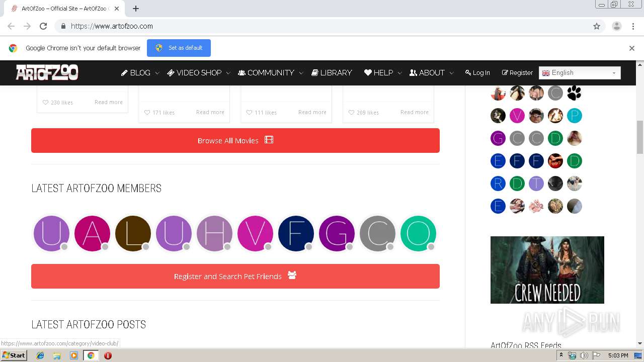Open the English language selector

(580, 73)
